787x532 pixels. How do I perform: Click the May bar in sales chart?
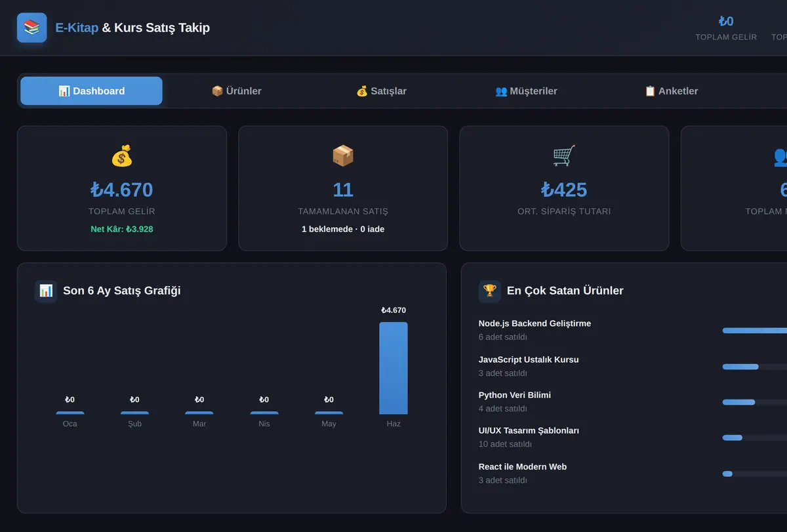coord(329,413)
